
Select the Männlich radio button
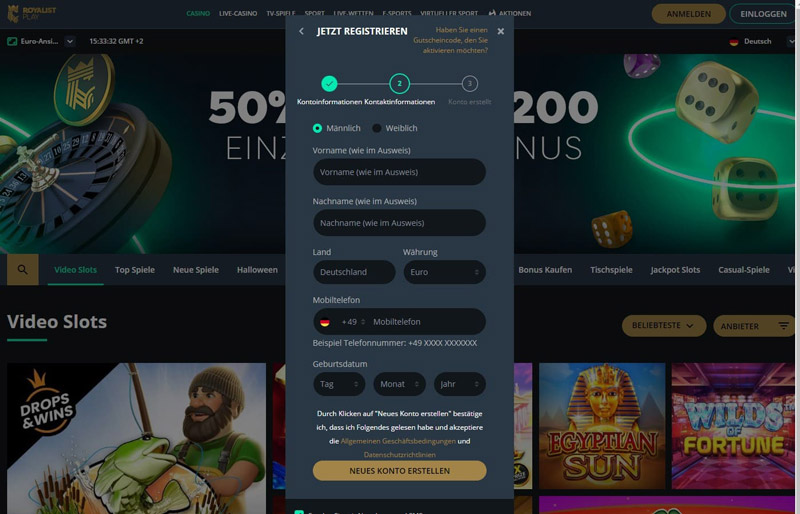pos(317,128)
